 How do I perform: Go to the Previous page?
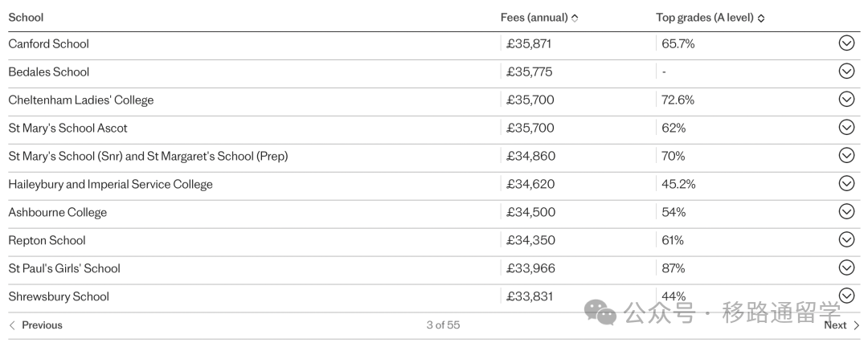coord(35,325)
